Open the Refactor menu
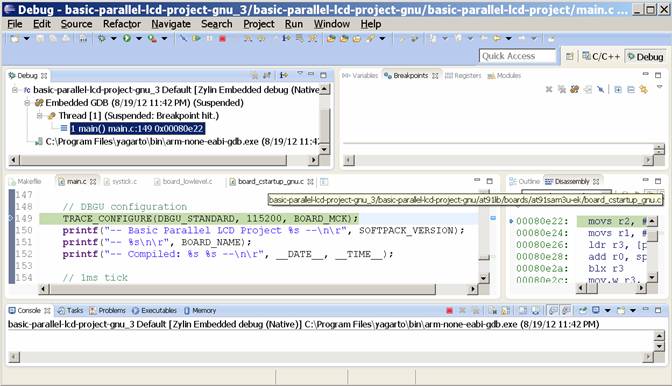This screenshot has height=386, width=672. pyautogui.click(x=122, y=24)
